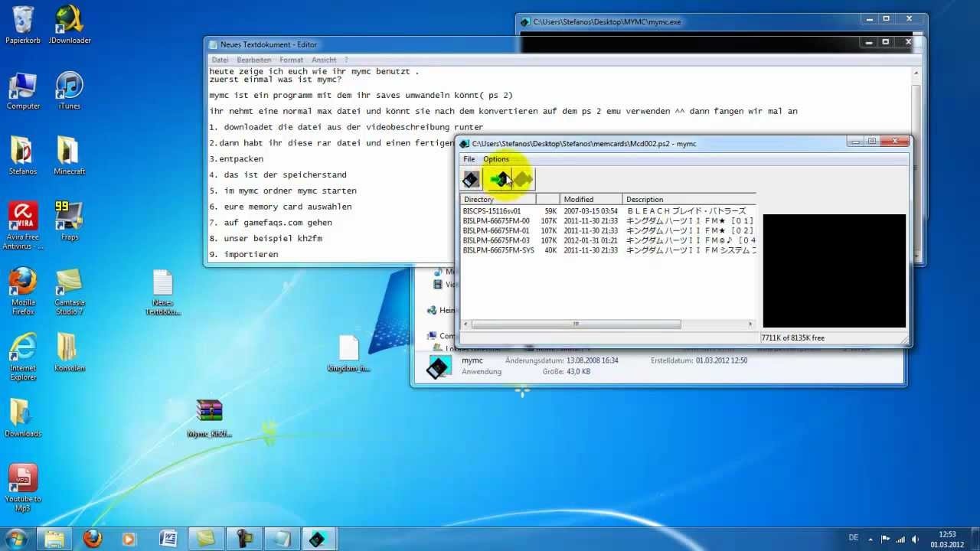Sort by the Description column header
980x551 pixels.
(689, 199)
